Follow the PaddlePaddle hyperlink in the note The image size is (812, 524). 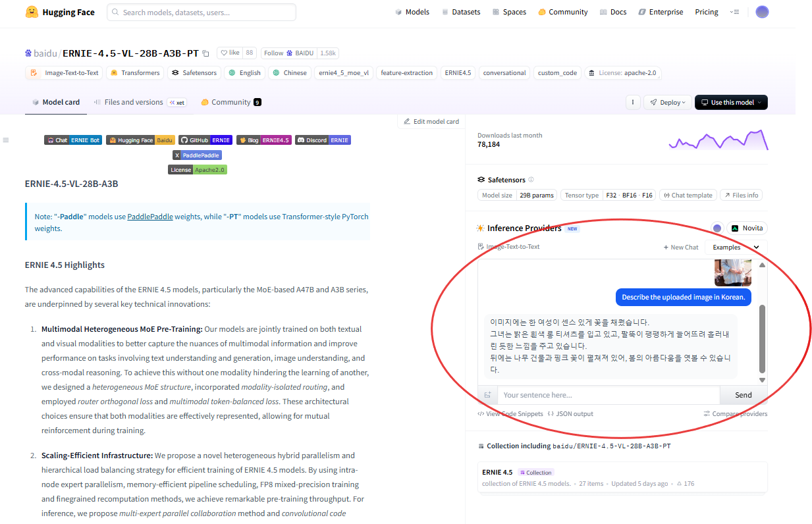[x=150, y=217]
